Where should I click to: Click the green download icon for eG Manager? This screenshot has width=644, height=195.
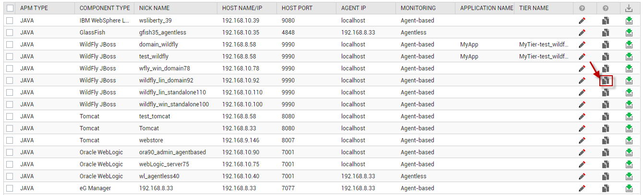coord(629,188)
